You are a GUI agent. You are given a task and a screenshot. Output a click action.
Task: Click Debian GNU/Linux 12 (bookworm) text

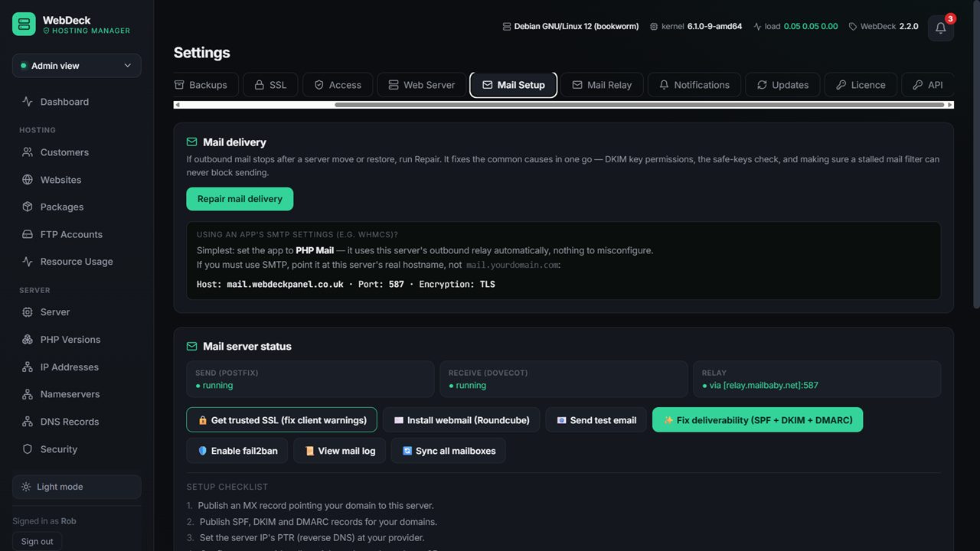tap(577, 26)
